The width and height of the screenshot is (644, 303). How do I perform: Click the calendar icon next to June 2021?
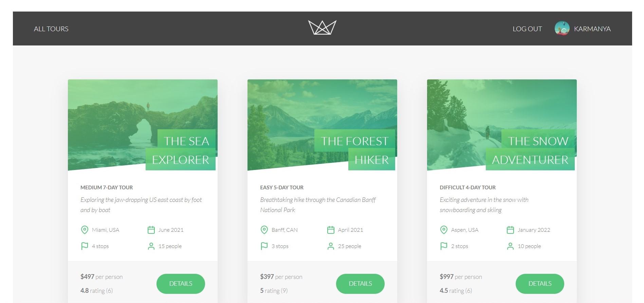click(x=151, y=230)
